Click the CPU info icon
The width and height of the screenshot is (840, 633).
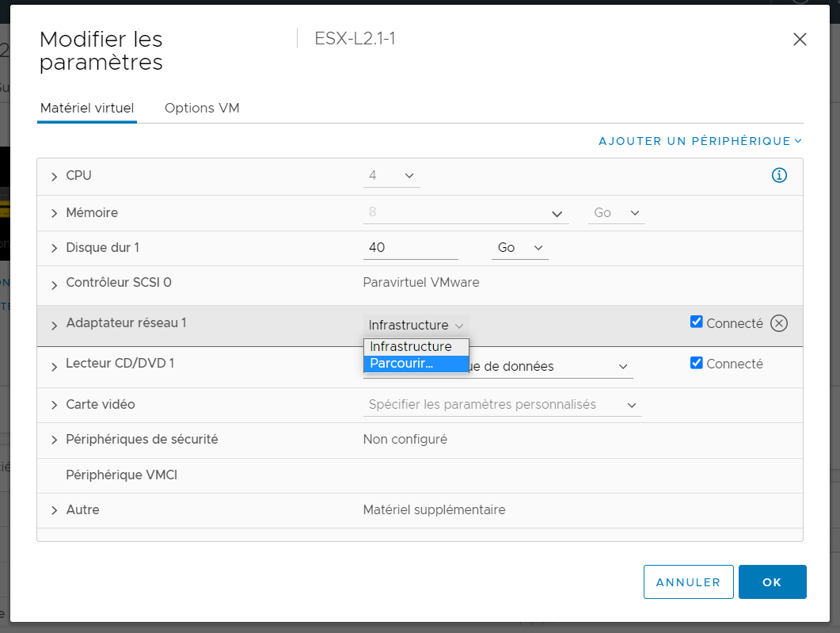779,175
